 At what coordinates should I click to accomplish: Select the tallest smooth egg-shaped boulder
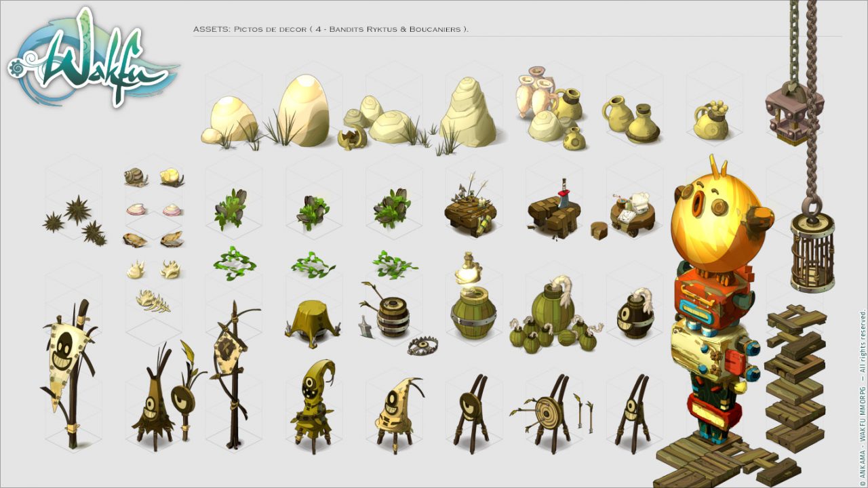tap(303, 110)
